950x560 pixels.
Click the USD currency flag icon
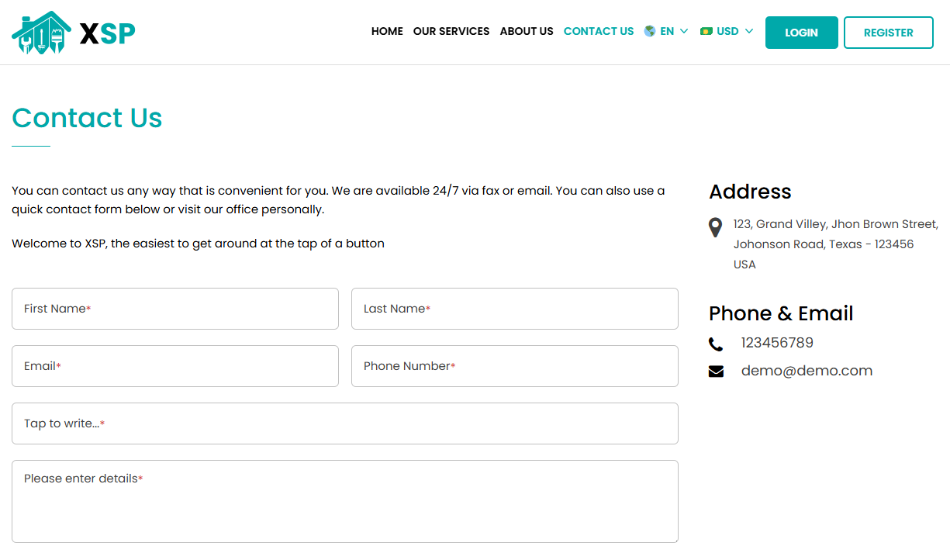coord(706,31)
